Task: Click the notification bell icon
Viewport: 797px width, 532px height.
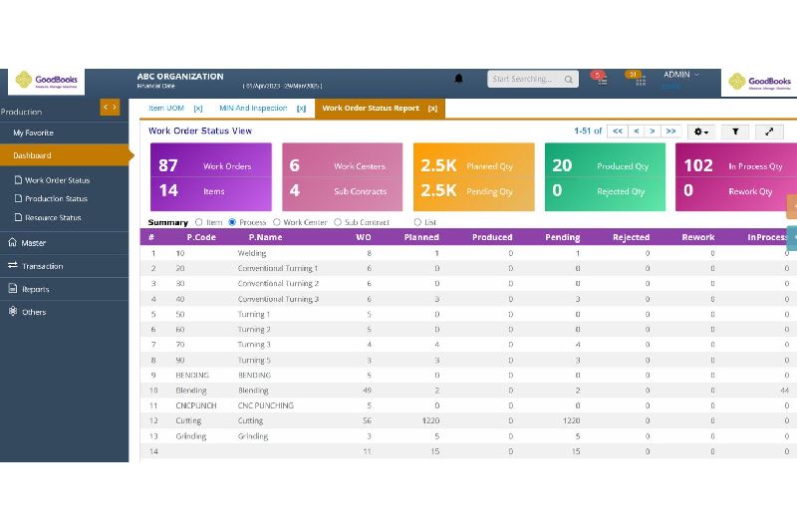Action: (459, 79)
